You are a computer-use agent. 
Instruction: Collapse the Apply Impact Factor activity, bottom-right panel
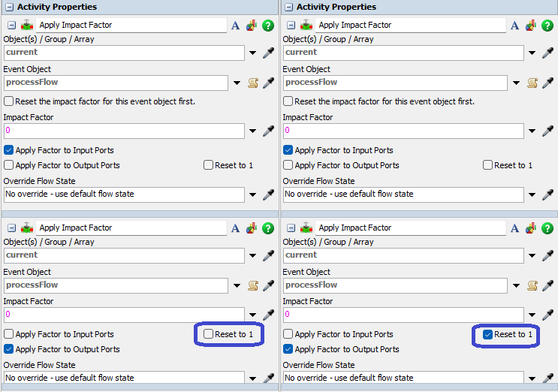(291, 228)
